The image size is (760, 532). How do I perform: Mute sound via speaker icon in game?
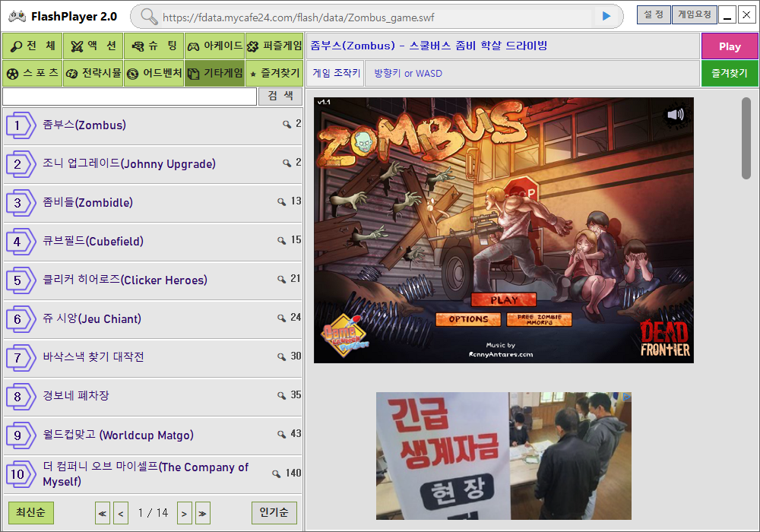675,114
